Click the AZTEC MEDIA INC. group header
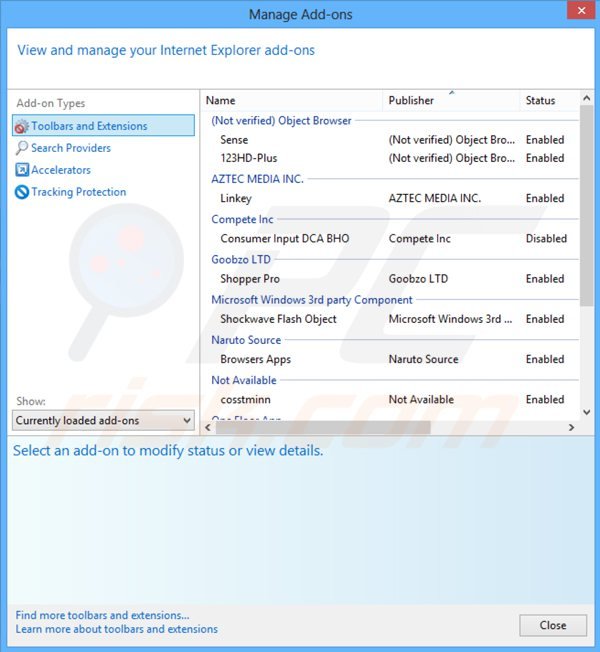Screen dimensions: 600x652 pyautogui.click(x=257, y=179)
